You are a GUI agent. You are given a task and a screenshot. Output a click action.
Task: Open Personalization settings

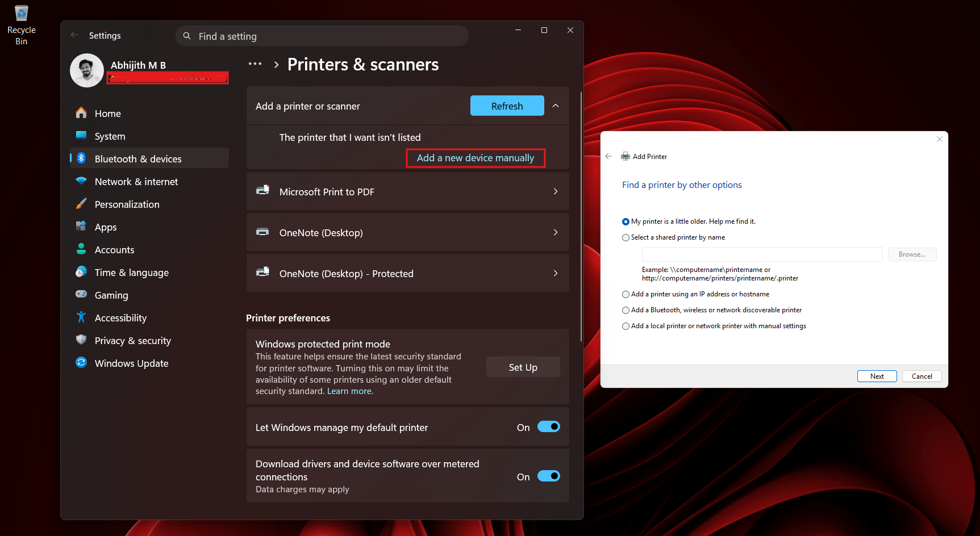pyautogui.click(x=126, y=204)
